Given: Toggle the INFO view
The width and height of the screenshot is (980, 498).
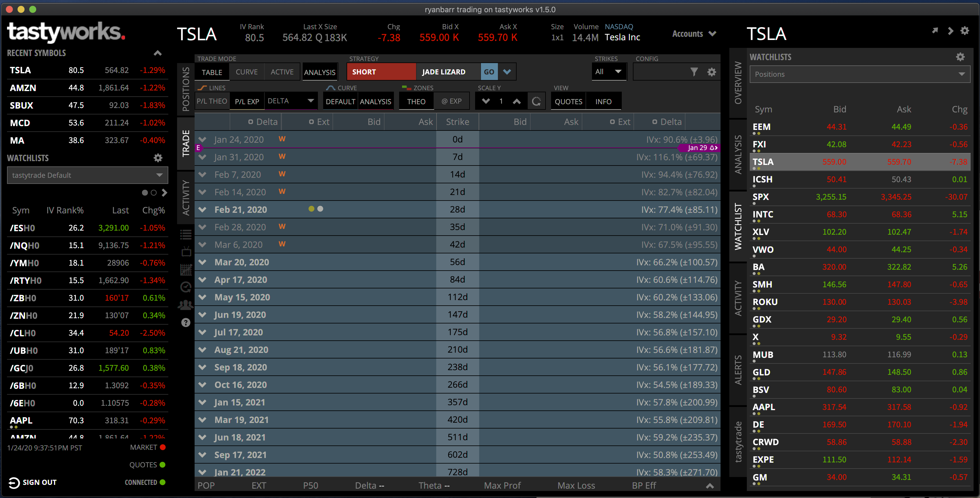Looking at the screenshot, I should coord(603,102).
